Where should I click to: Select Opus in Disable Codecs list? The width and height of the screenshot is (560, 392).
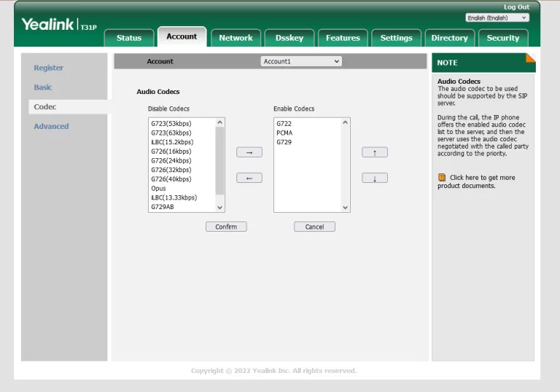pos(158,188)
